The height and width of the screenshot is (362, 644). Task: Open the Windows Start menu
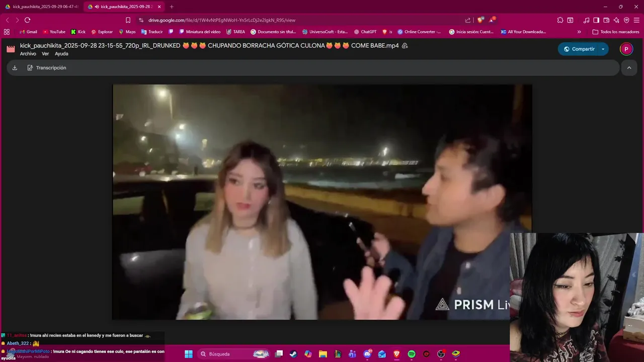(189, 354)
